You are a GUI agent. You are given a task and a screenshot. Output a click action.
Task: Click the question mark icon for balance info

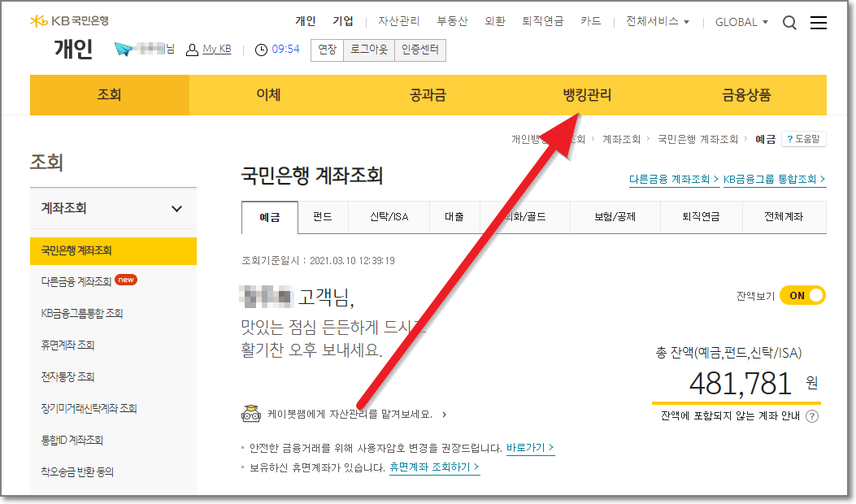(x=812, y=416)
